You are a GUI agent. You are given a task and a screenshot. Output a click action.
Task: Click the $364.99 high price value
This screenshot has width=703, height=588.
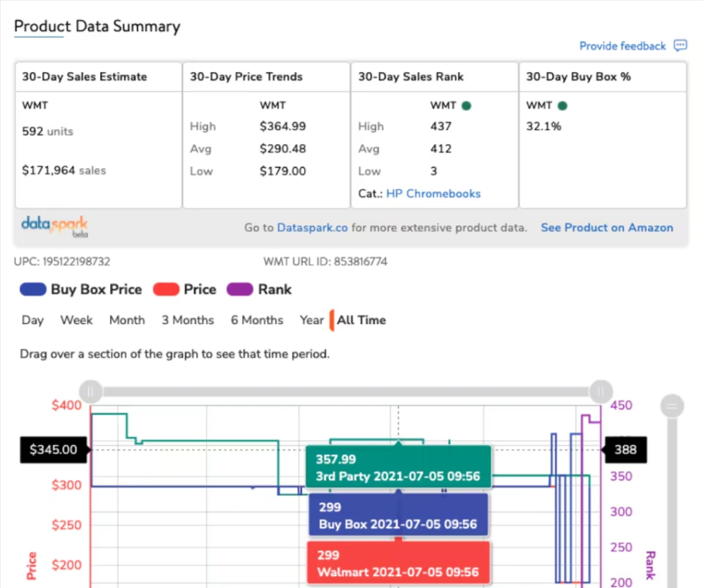pyautogui.click(x=282, y=126)
